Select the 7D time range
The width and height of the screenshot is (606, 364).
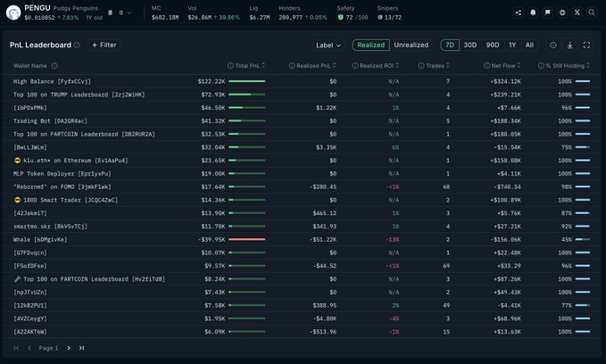[x=450, y=45]
